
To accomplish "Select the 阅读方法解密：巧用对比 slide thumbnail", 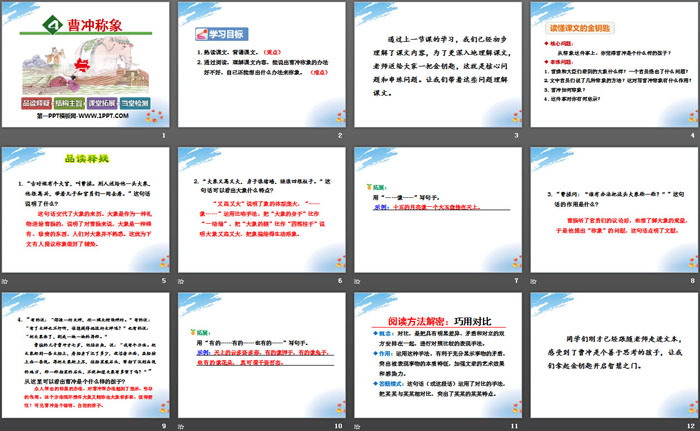I will (438, 356).
